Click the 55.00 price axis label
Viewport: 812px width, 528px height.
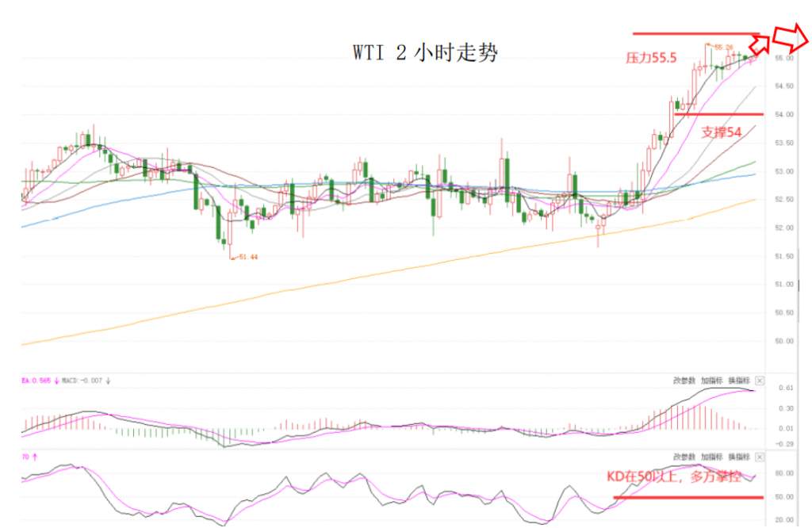[x=784, y=58]
